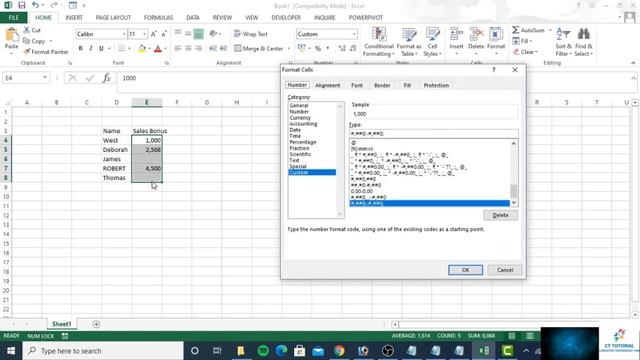Click the Format cells ribbon icon
This screenshot has height=360, width=640.
pyautogui.click(x=496, y=34)
